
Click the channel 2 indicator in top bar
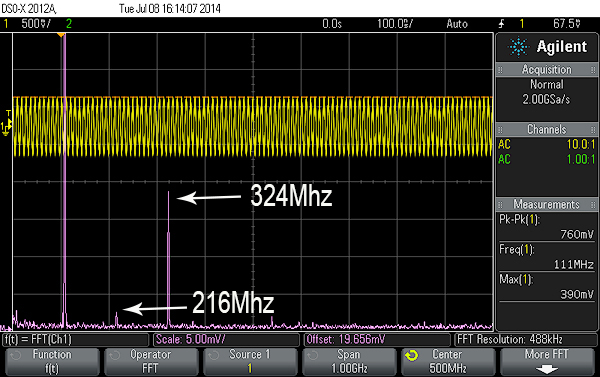tap(69, 24)
